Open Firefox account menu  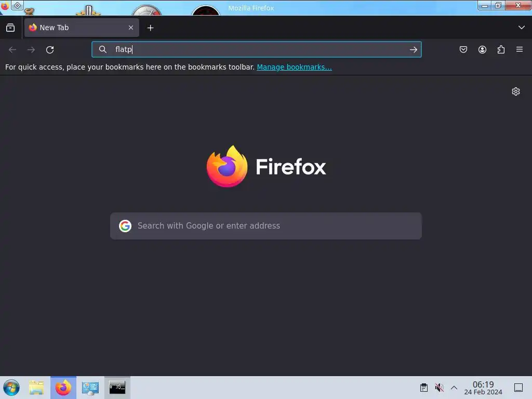pyautogui.click(x=482, y=49)
